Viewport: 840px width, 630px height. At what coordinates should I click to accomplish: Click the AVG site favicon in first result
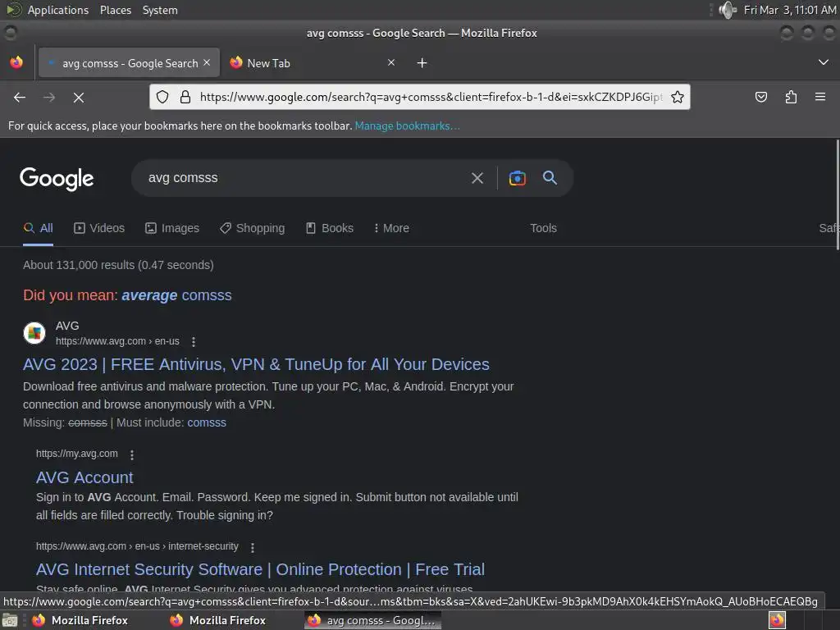point(34,333)
